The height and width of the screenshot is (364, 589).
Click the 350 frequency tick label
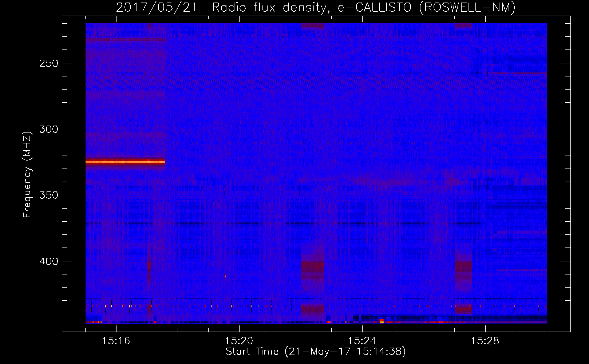coord(48,195)
